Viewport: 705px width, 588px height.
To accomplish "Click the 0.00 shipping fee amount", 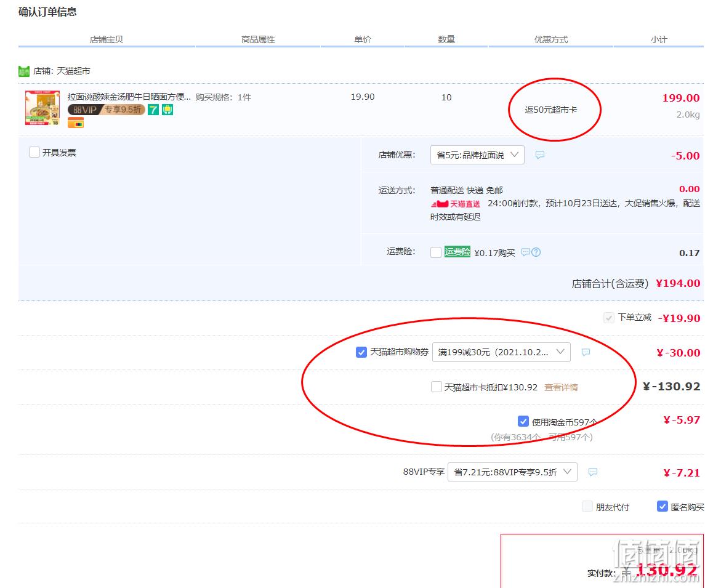I will pos(689,189).
